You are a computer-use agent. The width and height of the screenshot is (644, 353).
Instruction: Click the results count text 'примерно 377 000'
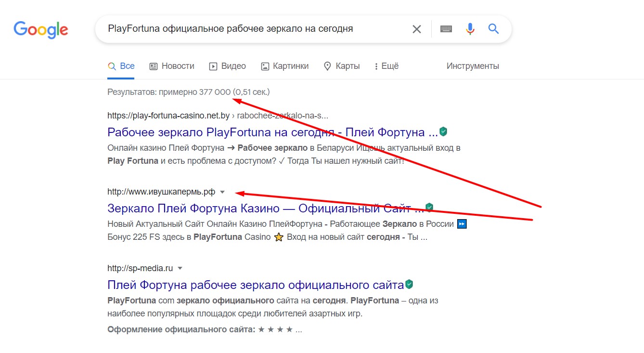coord(195,92)
